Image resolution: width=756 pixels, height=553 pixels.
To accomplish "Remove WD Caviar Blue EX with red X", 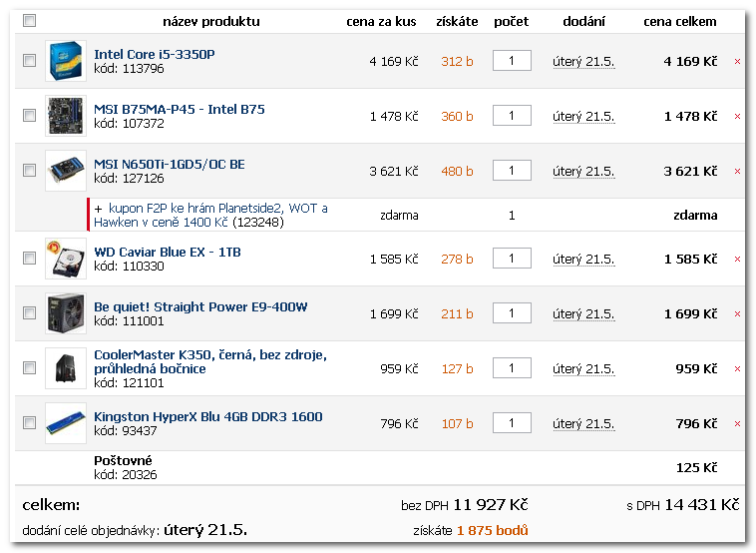I will [737, 260].
